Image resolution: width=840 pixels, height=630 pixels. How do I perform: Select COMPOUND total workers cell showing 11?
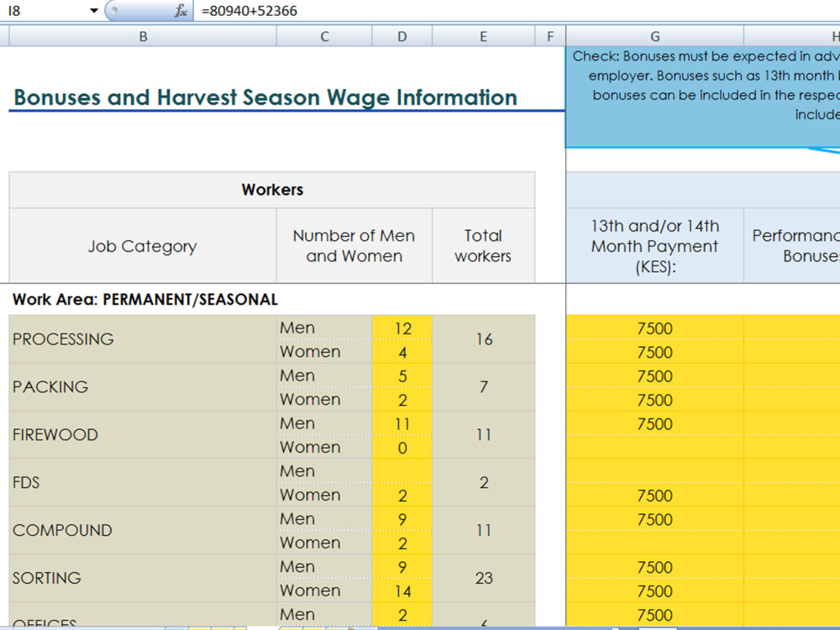483,530
